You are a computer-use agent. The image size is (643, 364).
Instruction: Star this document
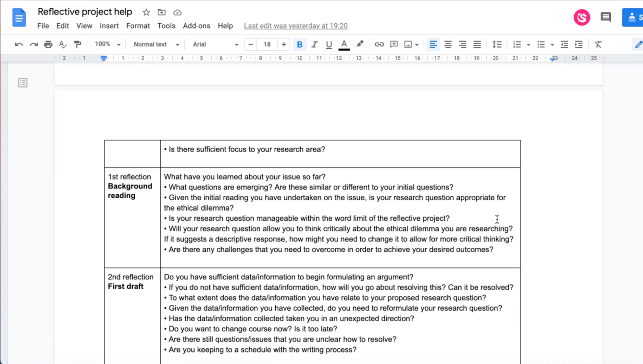coord(146,12)
